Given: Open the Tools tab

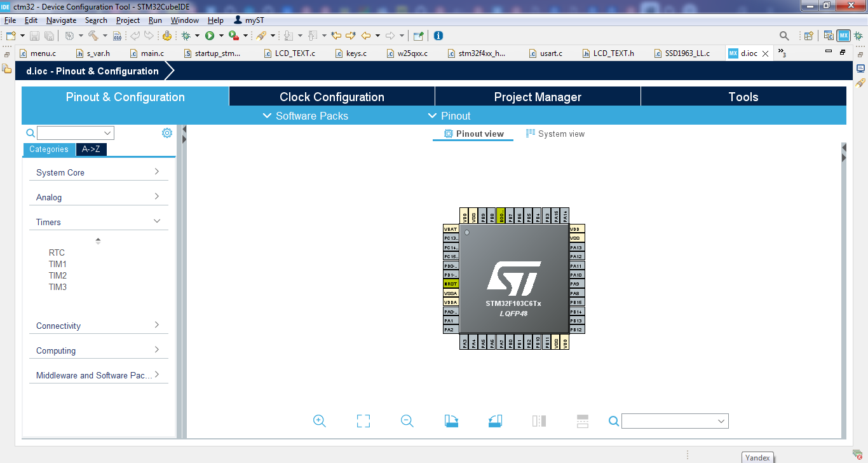Looking at the screenshot, I should [x=743, y=97].
